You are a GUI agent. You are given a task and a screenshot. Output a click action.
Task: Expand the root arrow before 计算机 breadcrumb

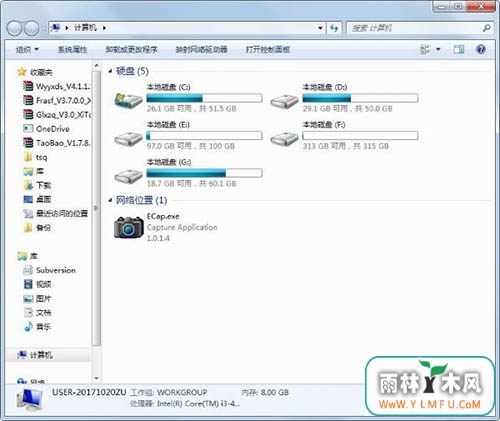(67, 28)
